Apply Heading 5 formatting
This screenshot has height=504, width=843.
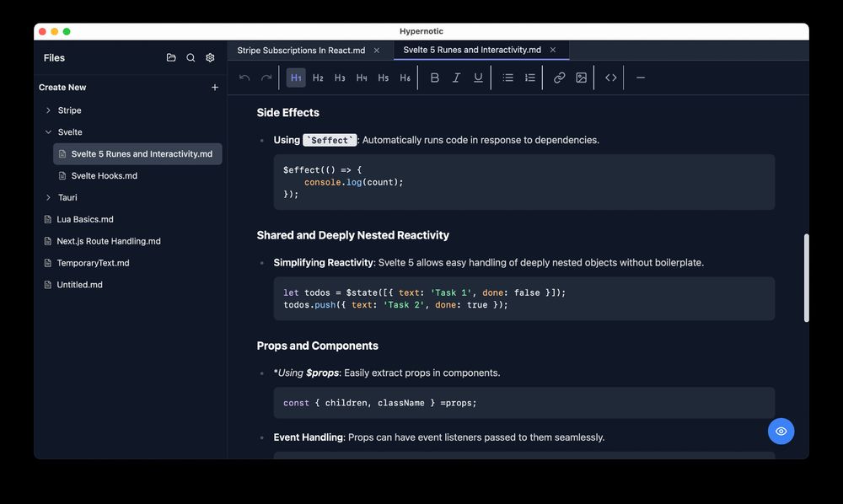[384, 78]
